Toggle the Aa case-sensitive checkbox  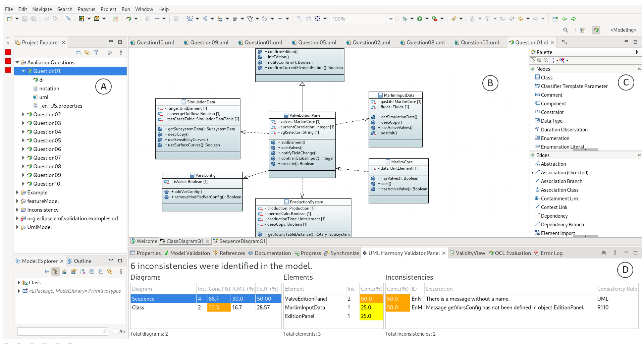coord(115,331)
